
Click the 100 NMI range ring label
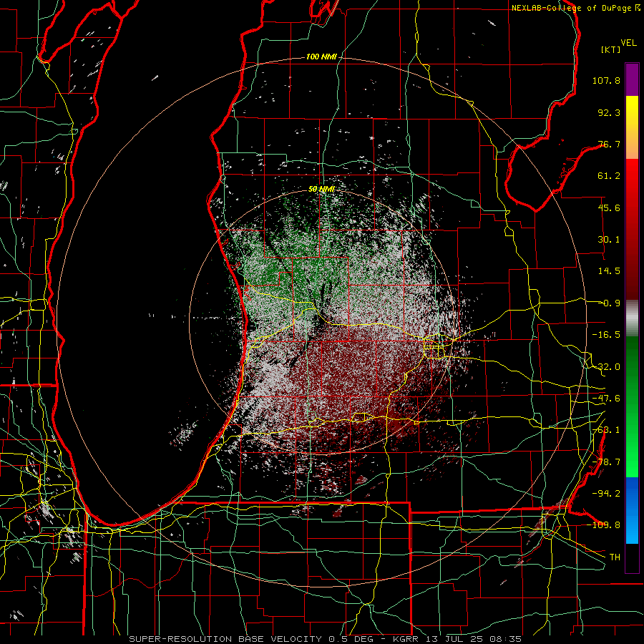(321, 57)
